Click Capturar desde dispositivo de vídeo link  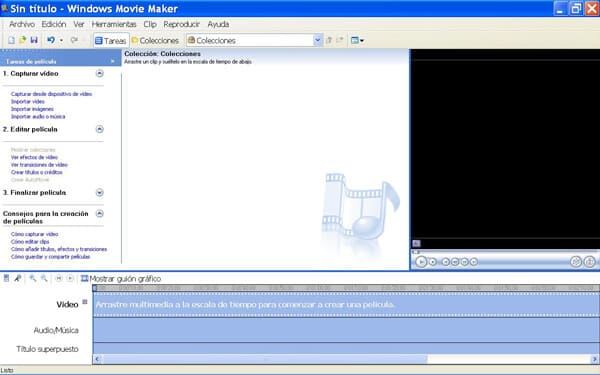51,94
